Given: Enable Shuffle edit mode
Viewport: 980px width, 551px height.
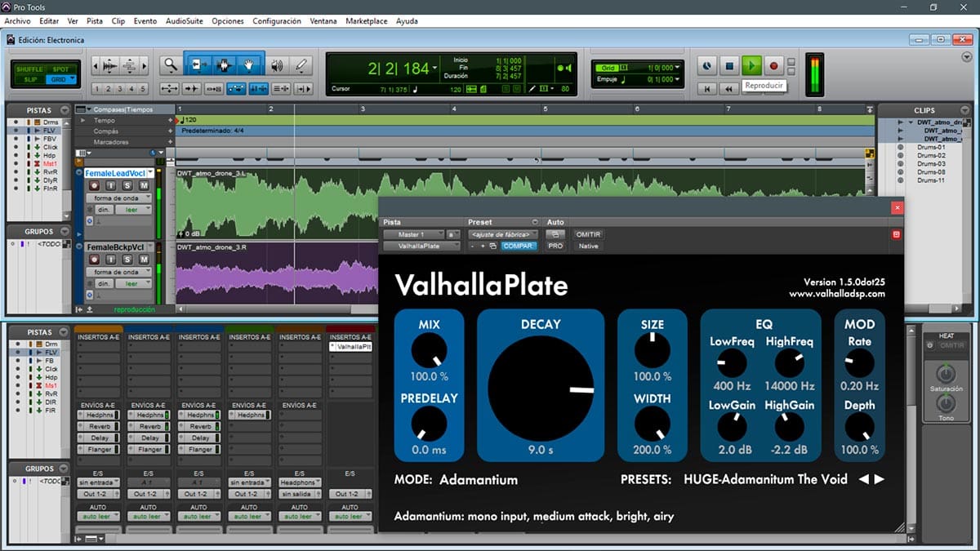Looking at the screenshot, I should coord(29,69).
